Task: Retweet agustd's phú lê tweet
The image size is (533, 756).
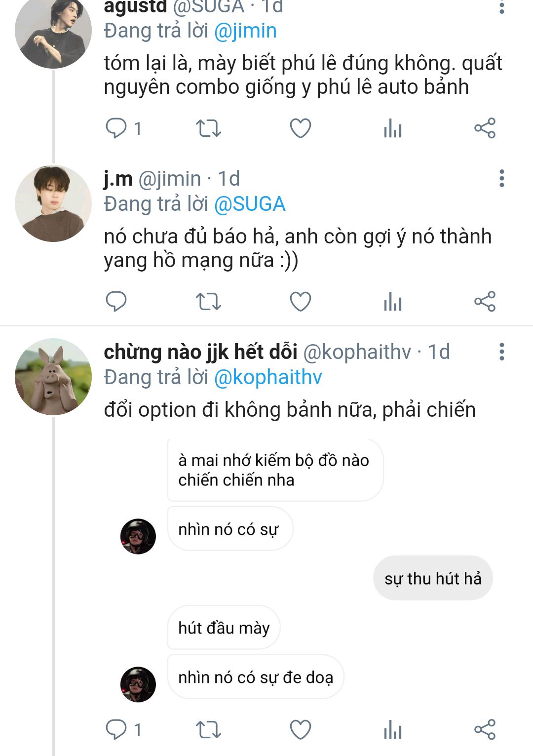Action: [208, 128]
